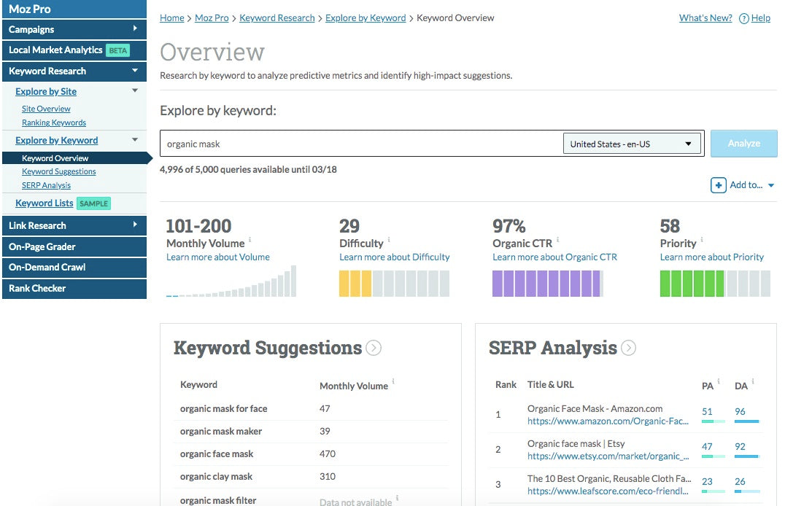Select the organic mask maker keyword
The width and height of the screenshot is (812, 506).
(221, 432)
